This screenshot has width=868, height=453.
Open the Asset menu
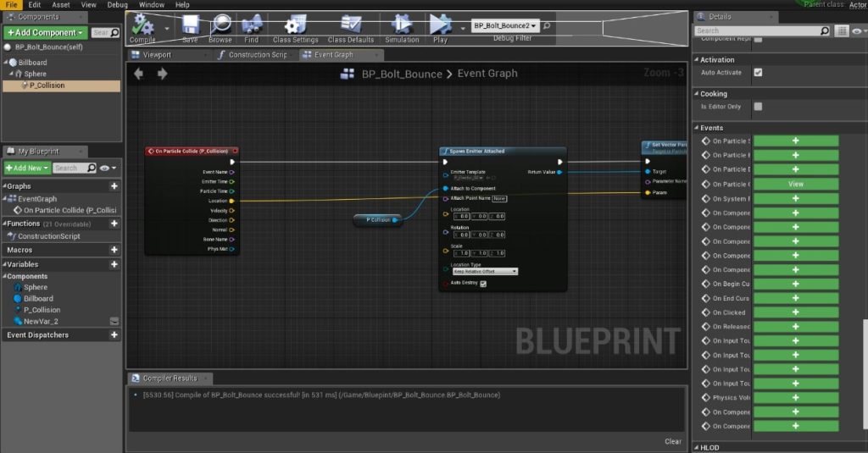tap(61, 4)
